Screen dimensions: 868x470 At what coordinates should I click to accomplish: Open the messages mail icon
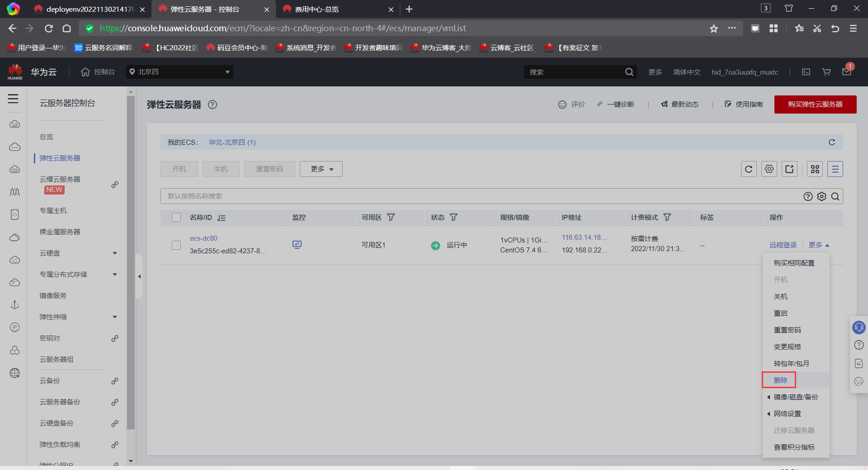coord(847,72)
